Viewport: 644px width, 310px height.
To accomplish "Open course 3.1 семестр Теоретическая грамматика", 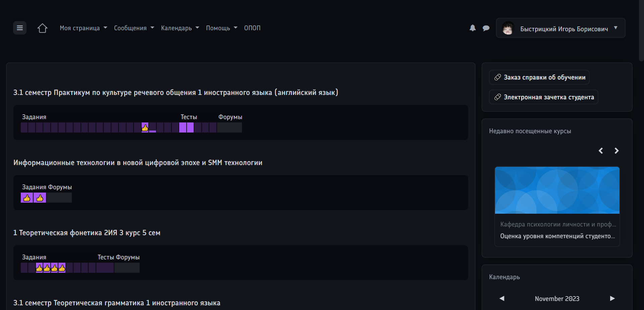I will click(x=117, y=303).
